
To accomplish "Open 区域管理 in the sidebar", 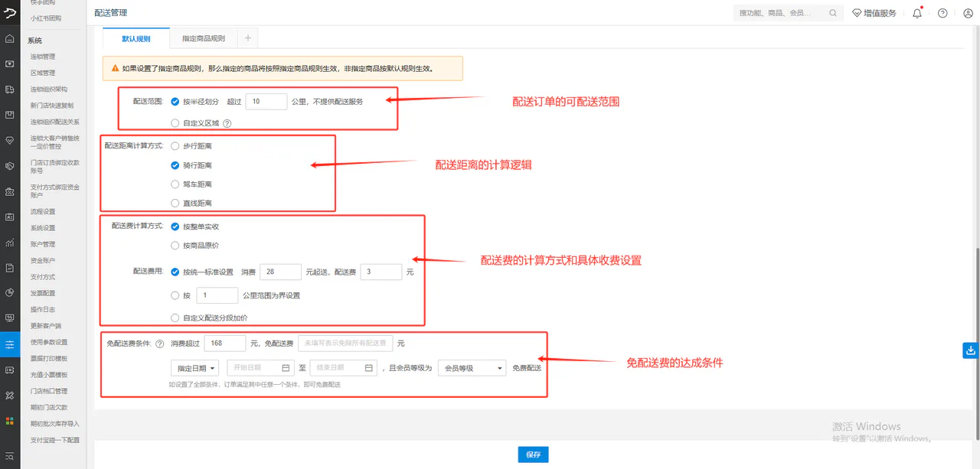I will pyautogui.click(x=43, y=73).
